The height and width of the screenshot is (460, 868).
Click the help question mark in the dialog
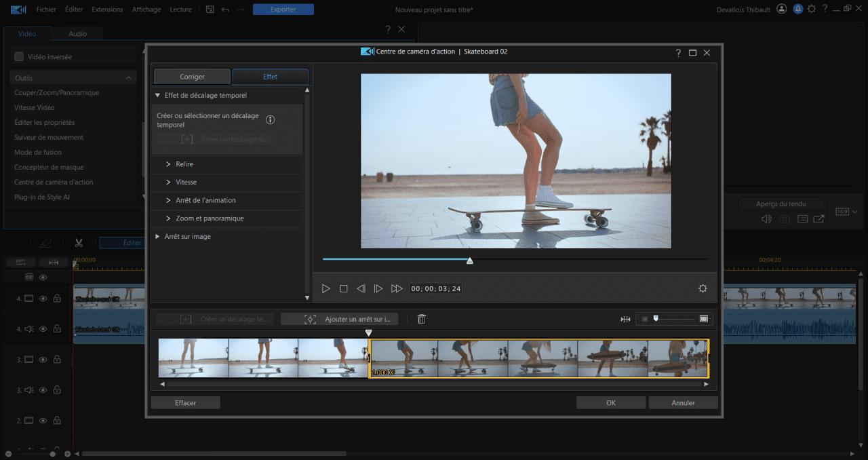pos(677,52)
